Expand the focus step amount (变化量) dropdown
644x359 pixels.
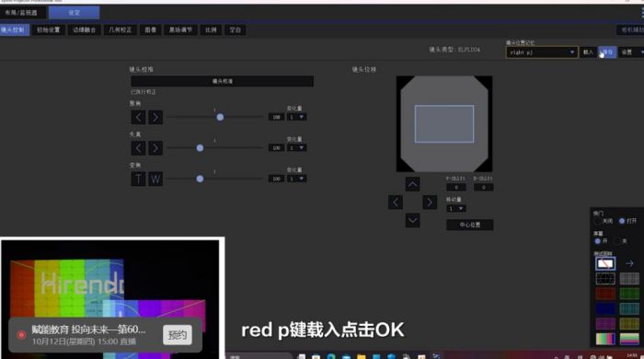point(296,117)
